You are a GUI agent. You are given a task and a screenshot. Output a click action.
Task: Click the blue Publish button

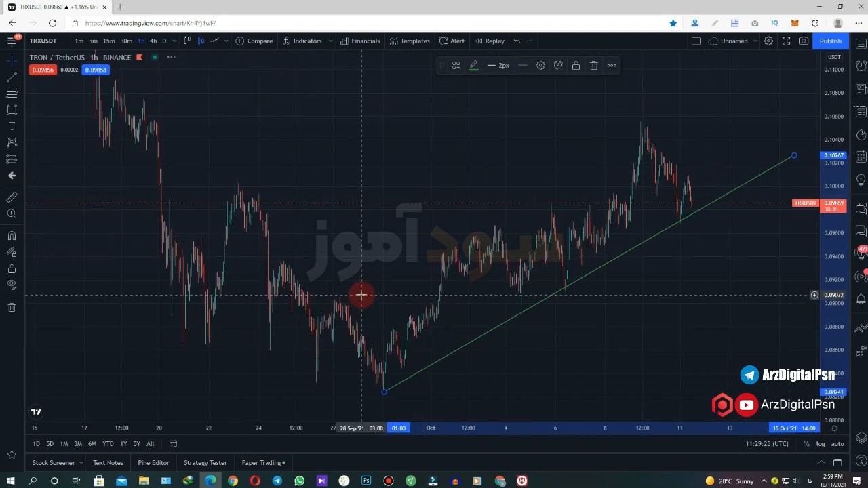(830, 41)
